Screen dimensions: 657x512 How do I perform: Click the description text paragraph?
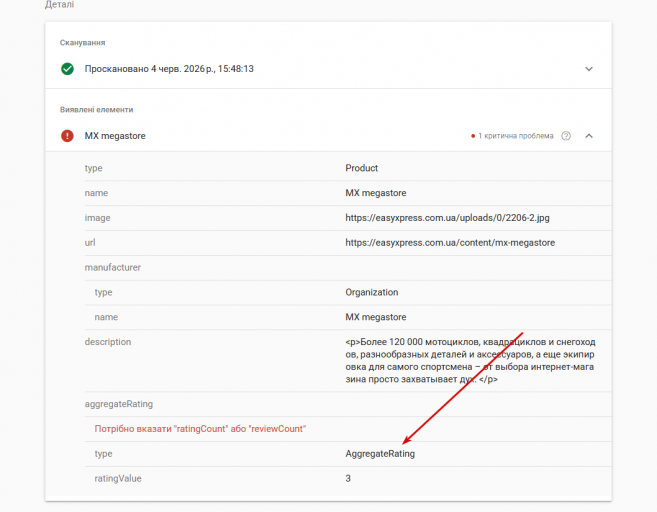470,361
